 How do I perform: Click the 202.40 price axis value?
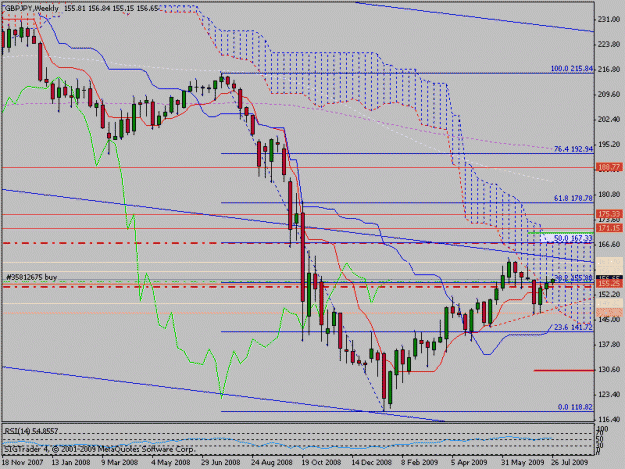pos(609,119)
